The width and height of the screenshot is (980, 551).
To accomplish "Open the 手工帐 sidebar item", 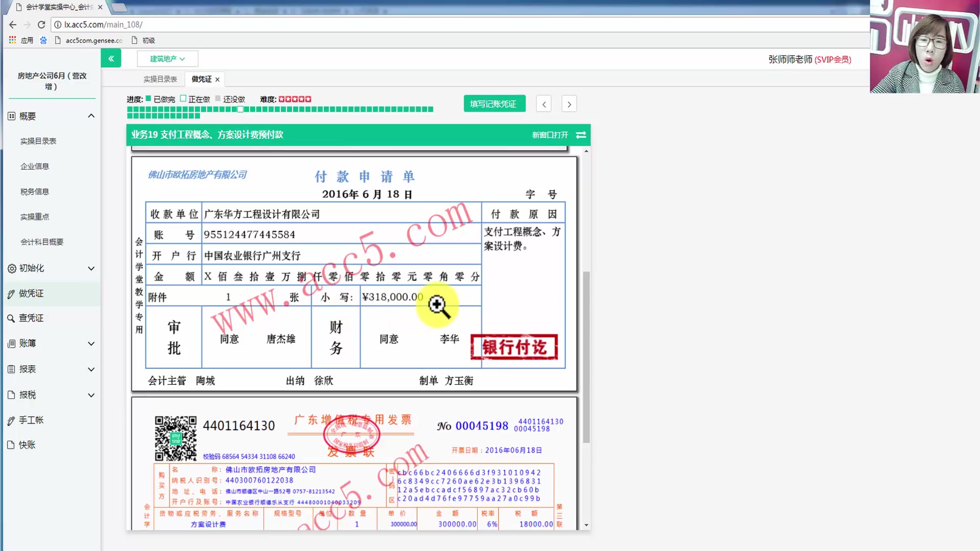I will pyautogui.click(x=31, y=420).
